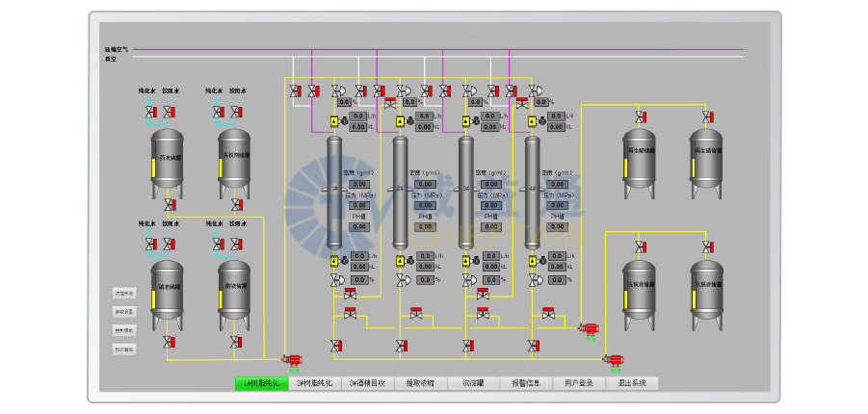Open the 报警信息 alarm page

click(526, 383)
